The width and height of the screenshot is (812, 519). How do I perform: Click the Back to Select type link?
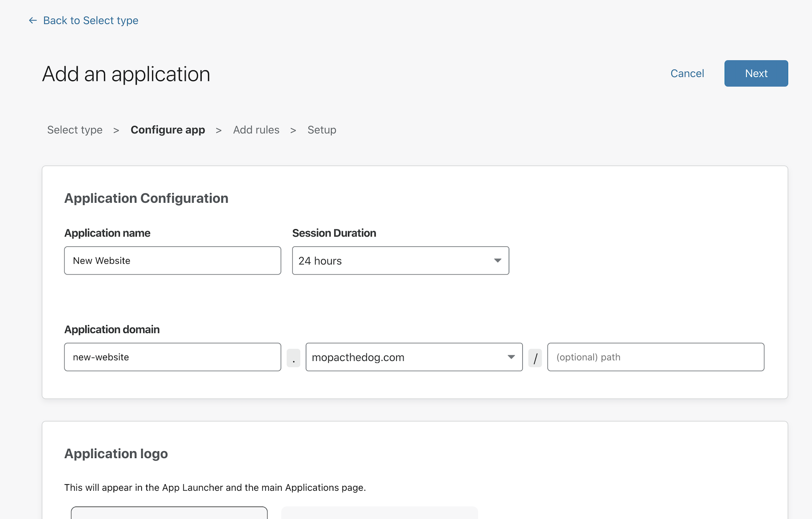[90, 20]
